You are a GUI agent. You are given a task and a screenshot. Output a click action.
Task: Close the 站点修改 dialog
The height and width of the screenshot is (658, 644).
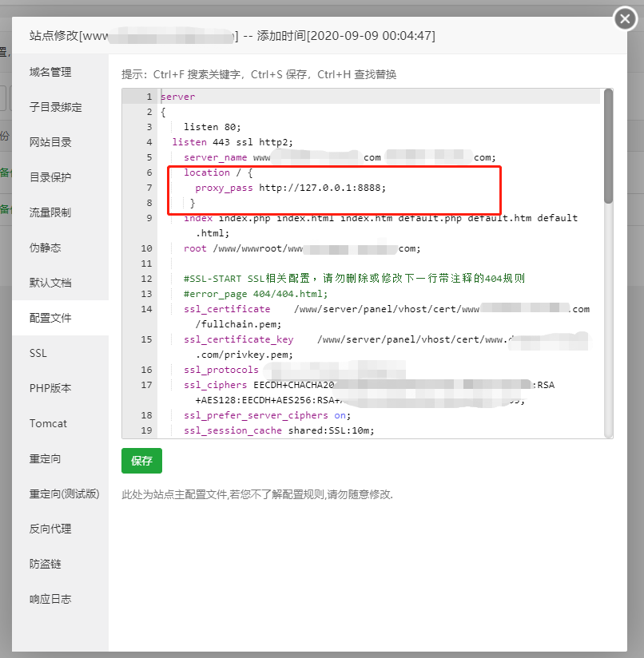pyautogui.click(x=624, y=18)
